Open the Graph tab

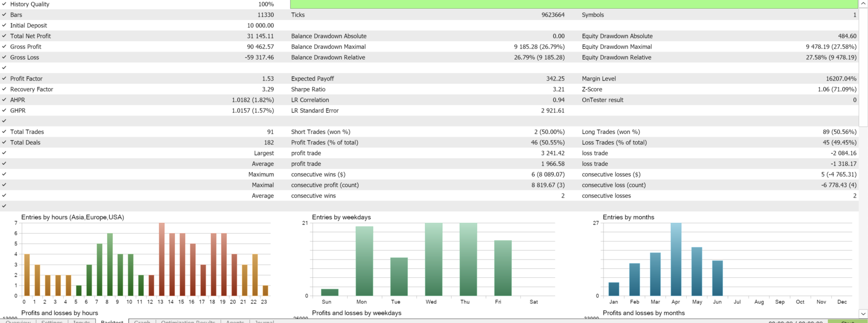click(x=142, y=321)
